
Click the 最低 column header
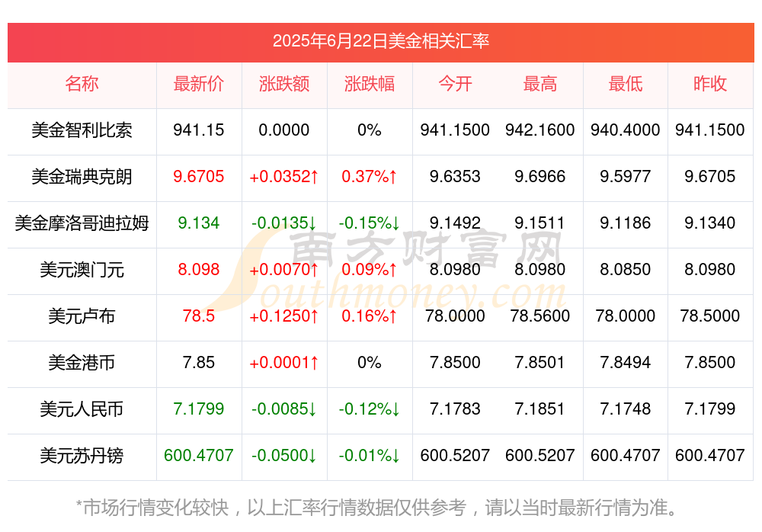tap(626, 84)
